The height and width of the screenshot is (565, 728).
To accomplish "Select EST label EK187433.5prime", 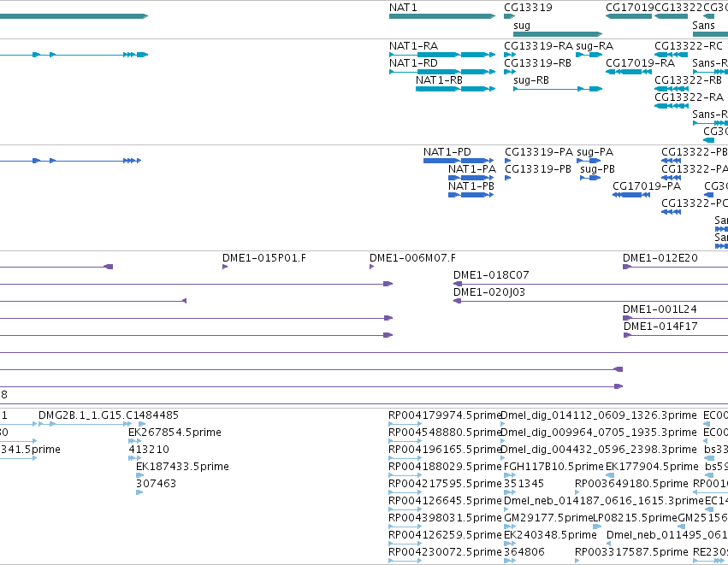I will 182,467.
